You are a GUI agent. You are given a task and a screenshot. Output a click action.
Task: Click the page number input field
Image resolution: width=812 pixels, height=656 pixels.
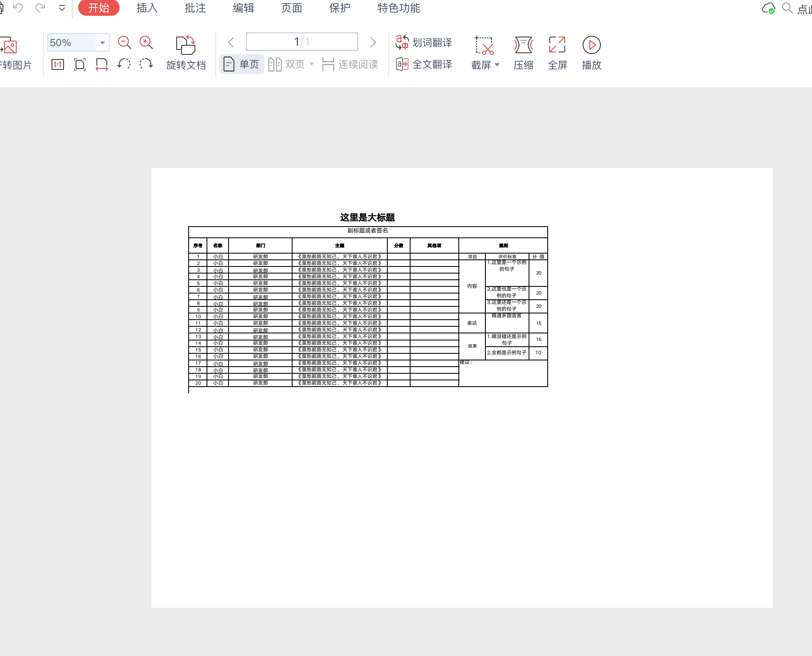click(x=302, y=42)
